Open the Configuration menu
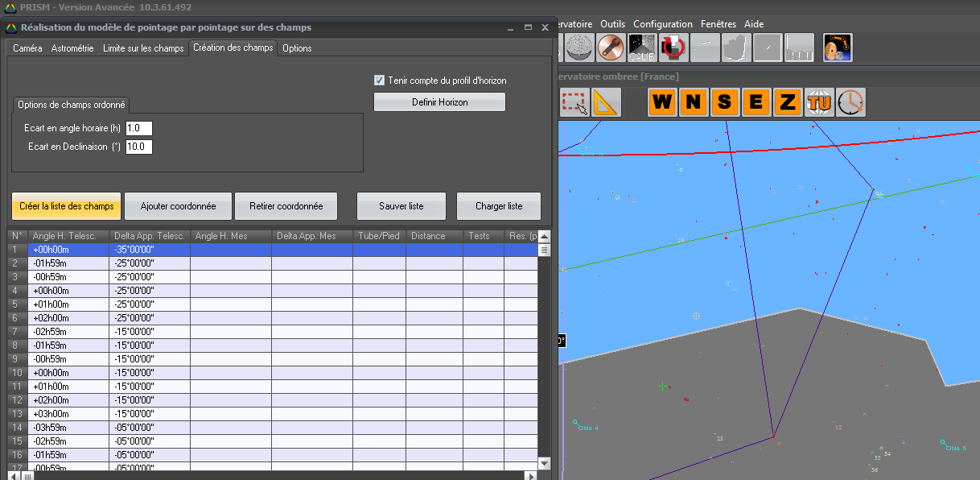The width and height of the screenshot is (980, 480). 662,24
